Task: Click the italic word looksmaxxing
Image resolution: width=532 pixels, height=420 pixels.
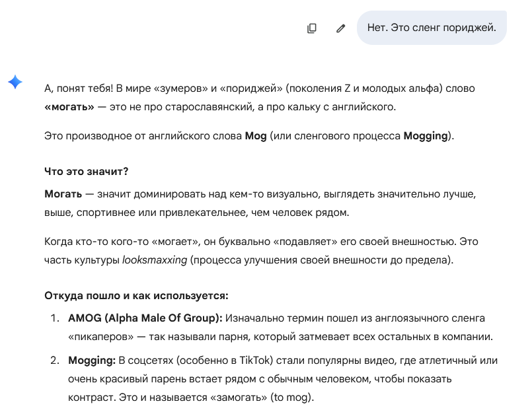Action: coord(153,260)
